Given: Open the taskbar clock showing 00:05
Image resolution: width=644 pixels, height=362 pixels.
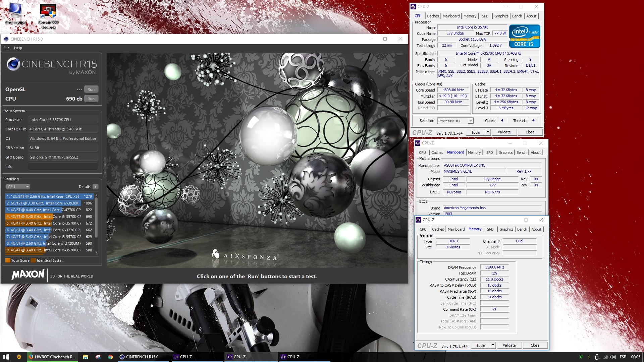Looking at the screenshot, I should tap(635, 357).
